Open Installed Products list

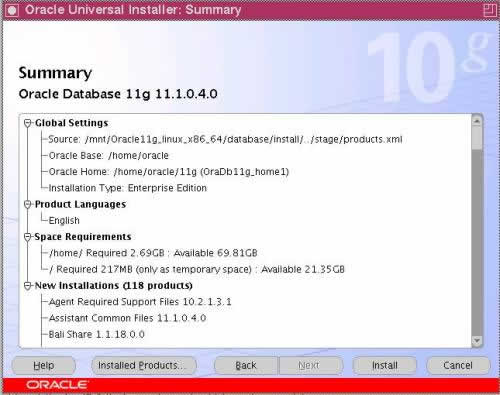144,365
